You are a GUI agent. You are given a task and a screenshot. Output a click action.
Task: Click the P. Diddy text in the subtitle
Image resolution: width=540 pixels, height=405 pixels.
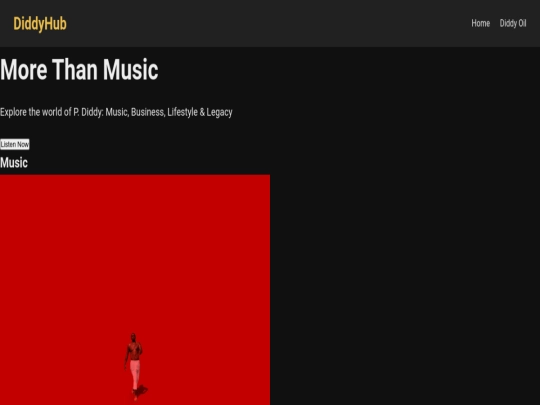(x=88, y=112)
